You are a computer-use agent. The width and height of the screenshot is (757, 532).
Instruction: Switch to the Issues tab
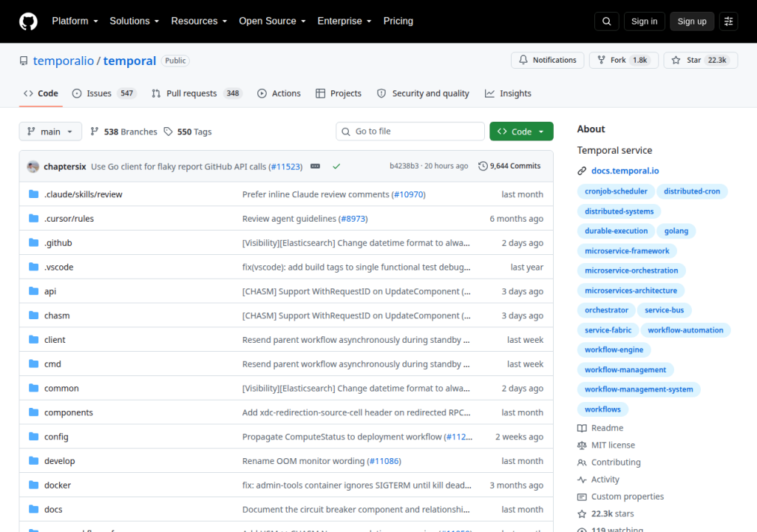[103, 93]
